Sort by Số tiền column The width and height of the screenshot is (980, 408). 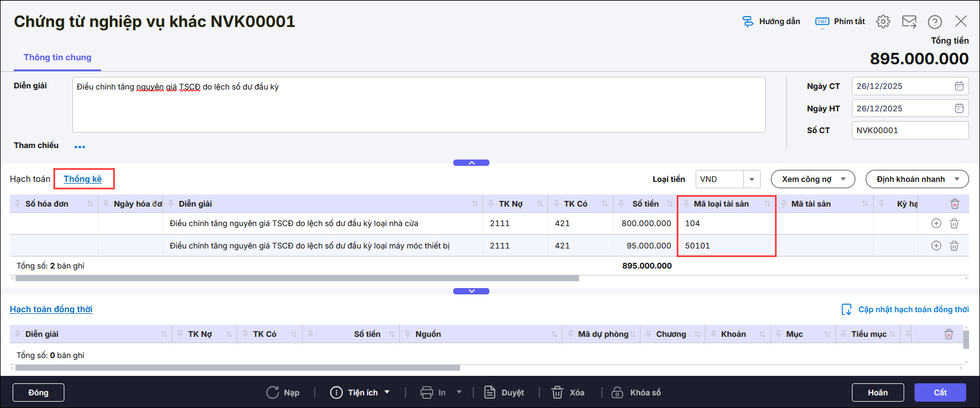[x=669, y=204]
